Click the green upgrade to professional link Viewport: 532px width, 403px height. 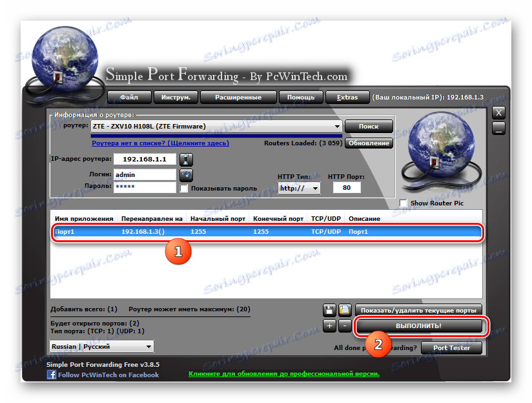(284, 373)
